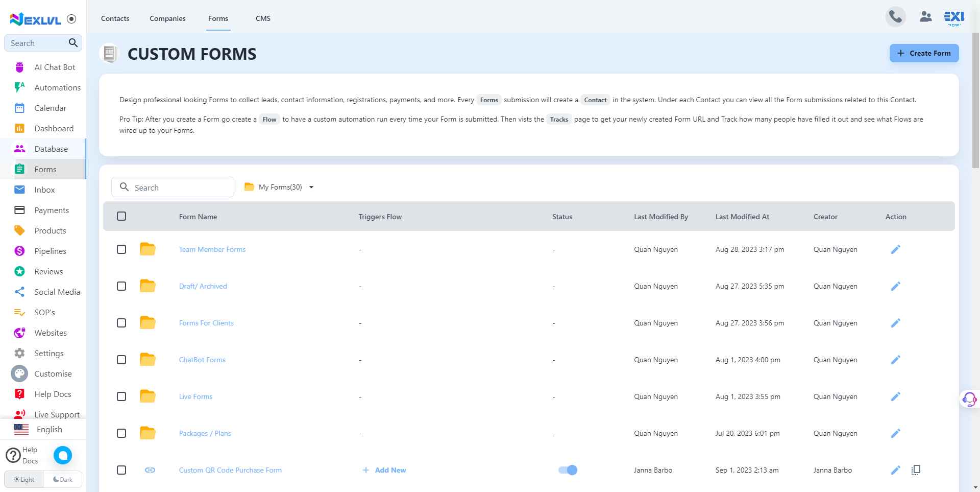This screenshot has height=492, width=980.
Task: Check the Packages / Plans row
Action: pos(121,433)
